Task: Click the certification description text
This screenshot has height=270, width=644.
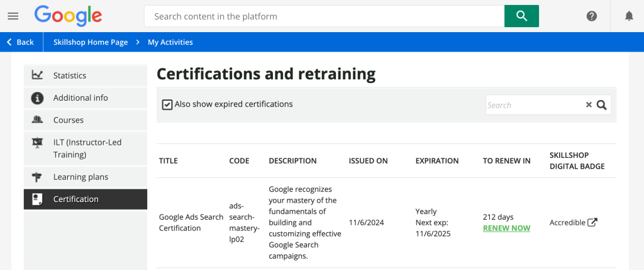Action: (x=305, y=222)
